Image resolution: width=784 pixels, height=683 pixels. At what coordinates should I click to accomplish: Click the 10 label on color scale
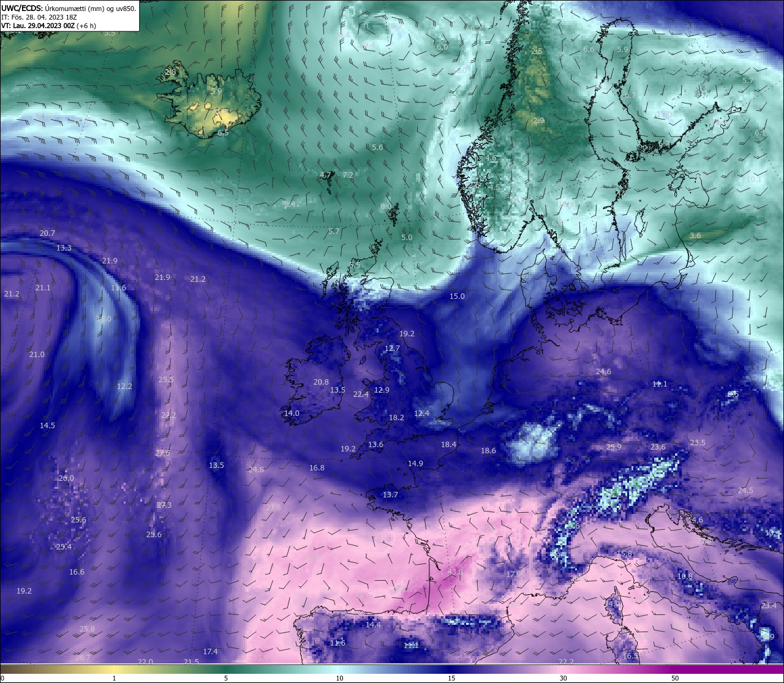tap(339, 678)
